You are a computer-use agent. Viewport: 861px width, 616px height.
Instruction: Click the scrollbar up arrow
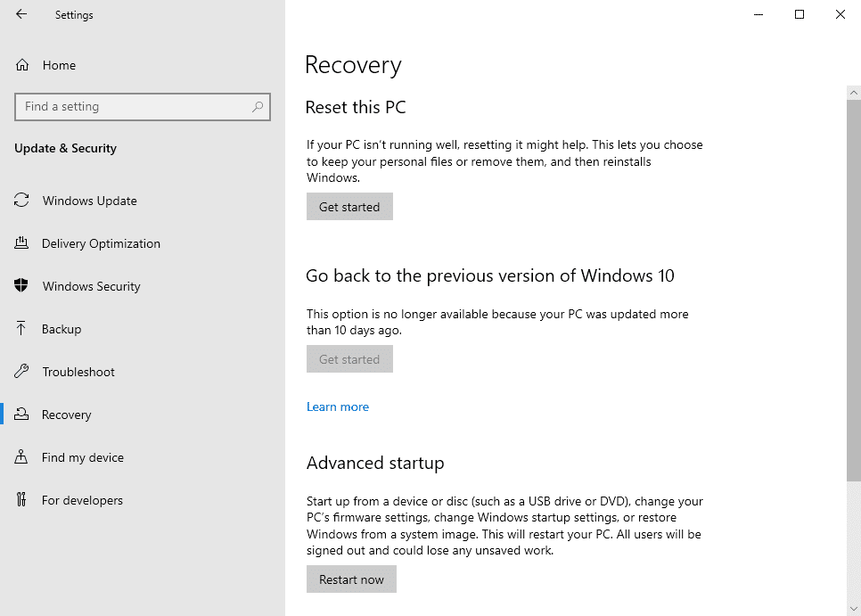[x=854, y=93]
